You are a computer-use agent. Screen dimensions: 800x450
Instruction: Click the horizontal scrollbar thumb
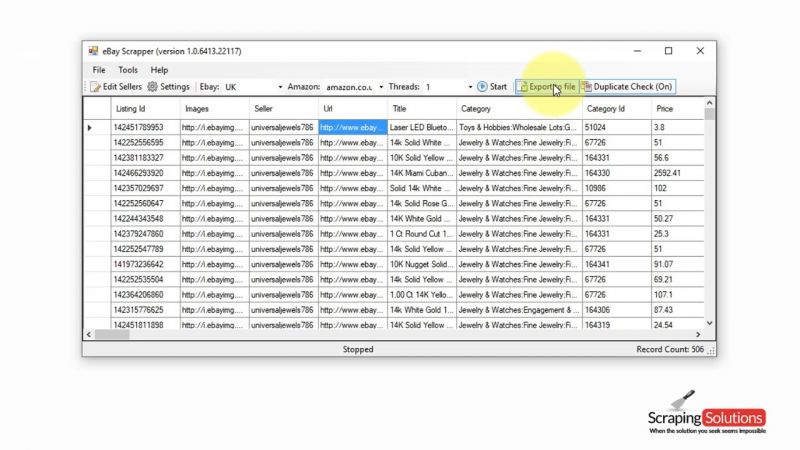(112, 334)
